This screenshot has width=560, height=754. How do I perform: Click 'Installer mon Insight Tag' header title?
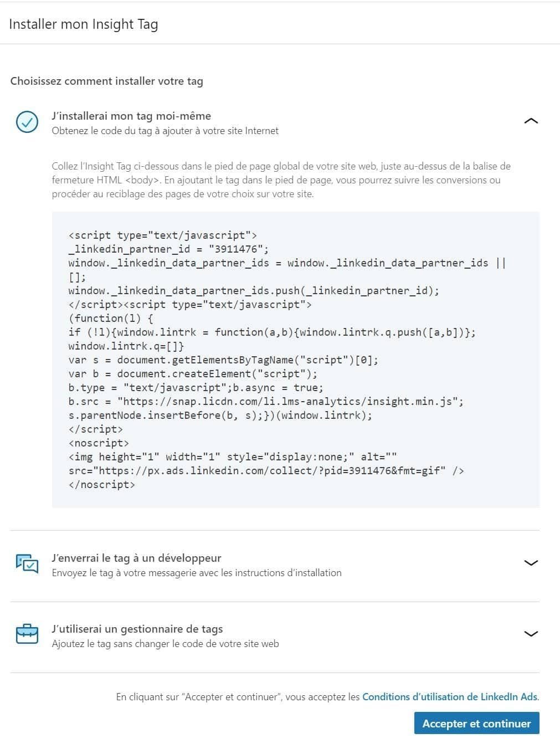coord(84,24)
